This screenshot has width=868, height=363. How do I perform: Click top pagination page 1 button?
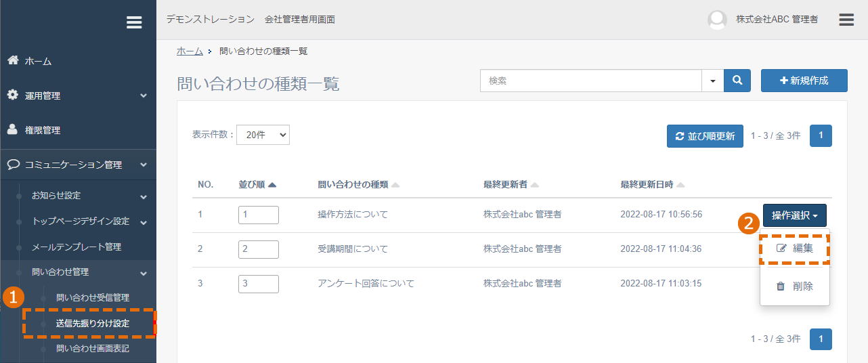(821, 135)
